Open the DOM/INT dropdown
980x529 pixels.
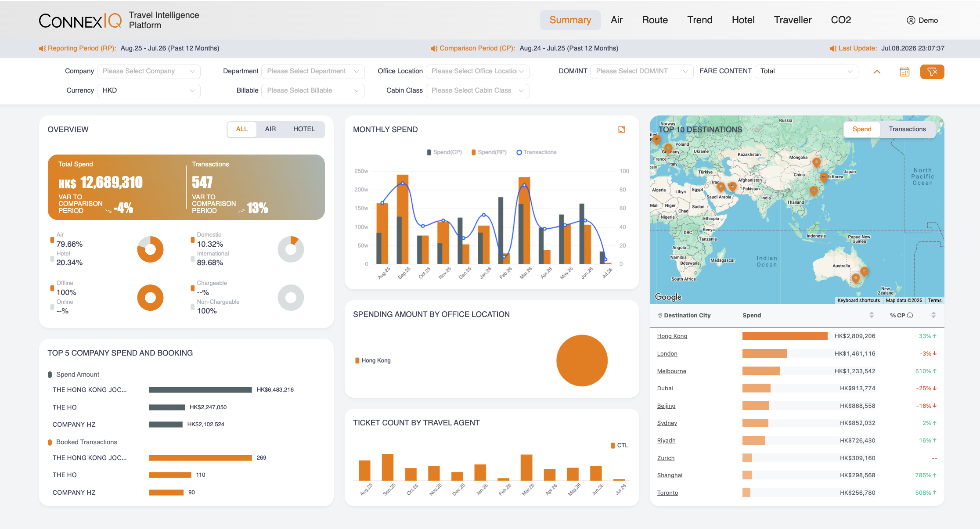tap(642, 71)
